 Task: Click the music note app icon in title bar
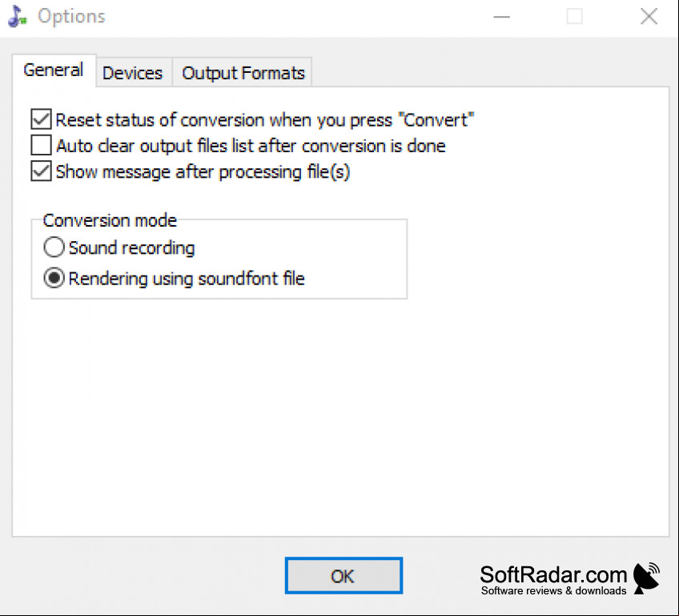click(18, 17)
